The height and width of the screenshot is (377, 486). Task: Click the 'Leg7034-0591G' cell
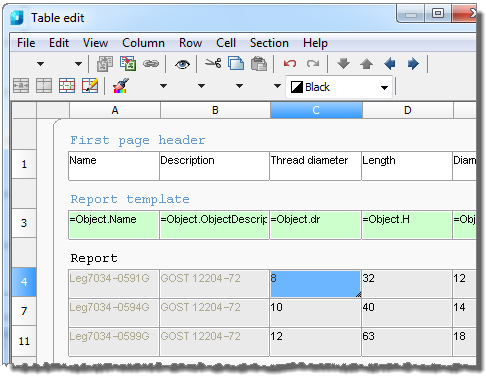[114, 284]
